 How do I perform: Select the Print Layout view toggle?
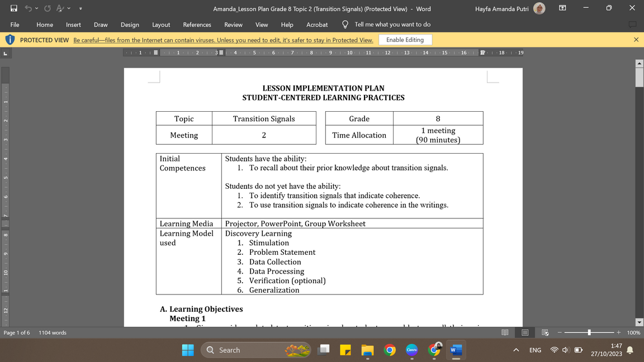(525, 332)
